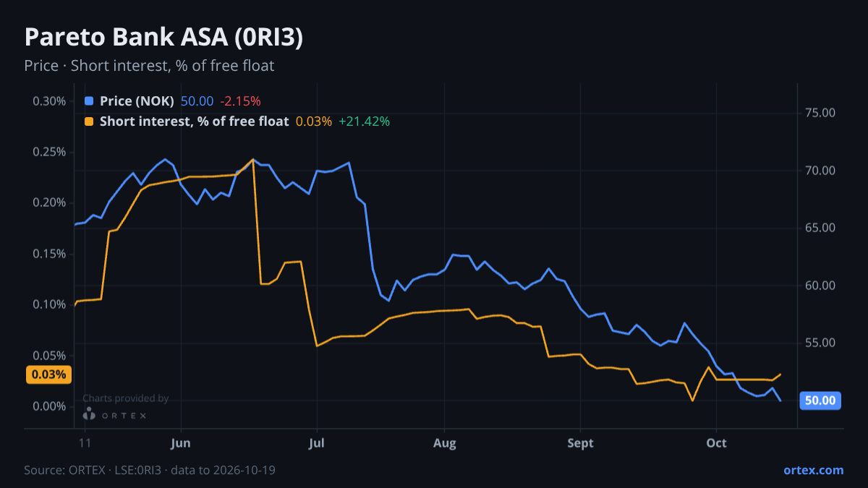This screenshot has width=868, height=488.
Task: Click the +21.42% short interest change
Action: (x=364, y=121)
